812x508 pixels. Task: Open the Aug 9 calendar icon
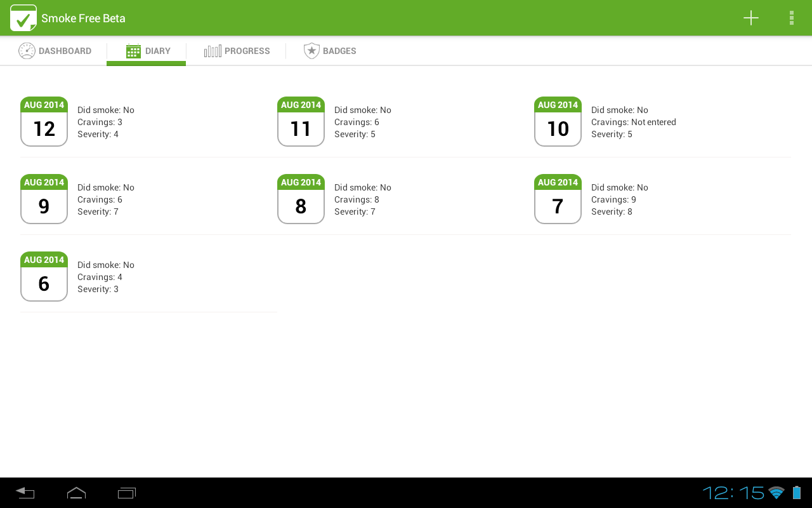click(44, 199)
